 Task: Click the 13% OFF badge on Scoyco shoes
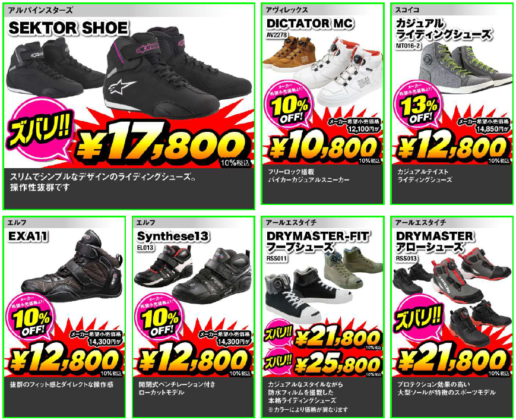coord(419,104)
